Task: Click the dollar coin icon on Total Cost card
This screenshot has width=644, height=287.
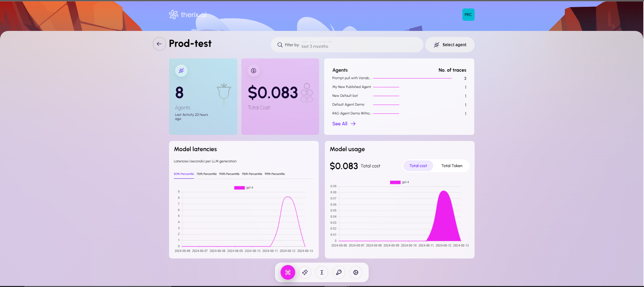Action: (x=254, y=71)
